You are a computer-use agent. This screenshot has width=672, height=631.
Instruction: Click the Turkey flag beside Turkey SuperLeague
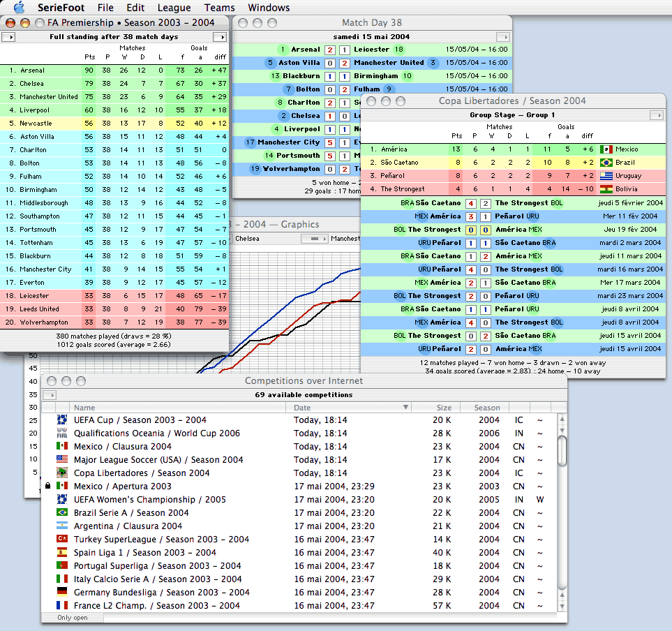[62, 540]
